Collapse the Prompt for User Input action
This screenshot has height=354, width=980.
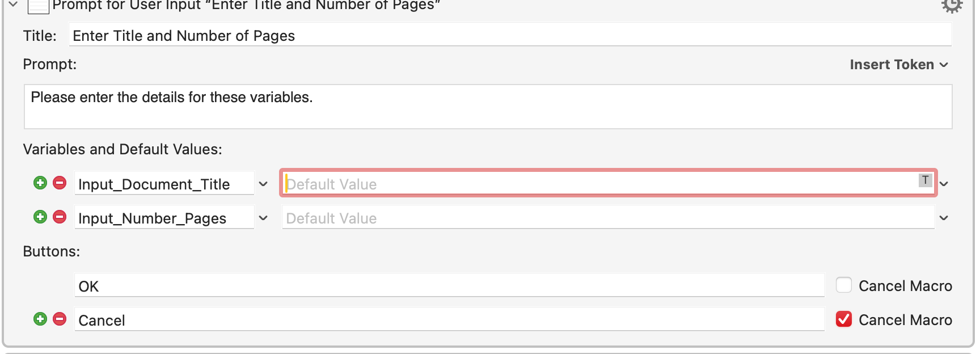click(x=14, y=5)
